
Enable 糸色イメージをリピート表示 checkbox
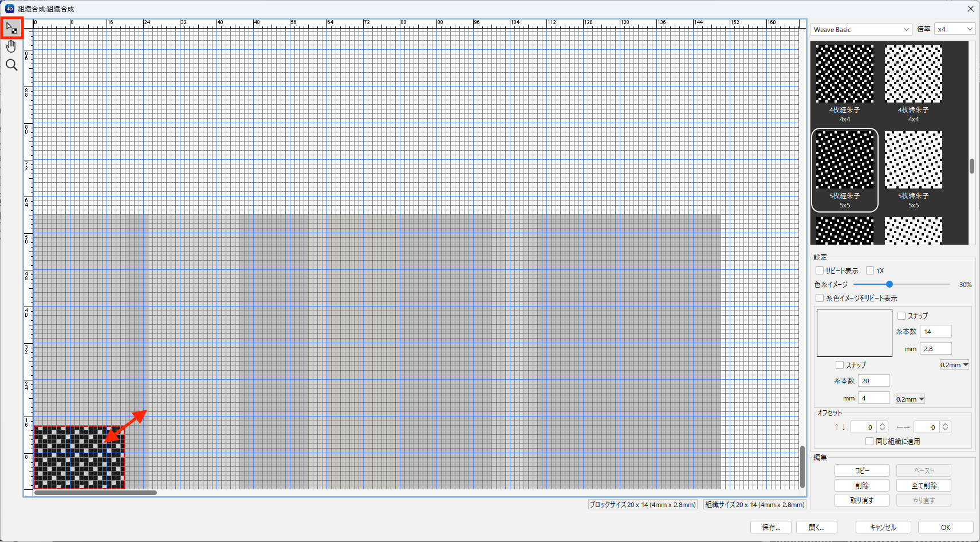tap(820, 298)
